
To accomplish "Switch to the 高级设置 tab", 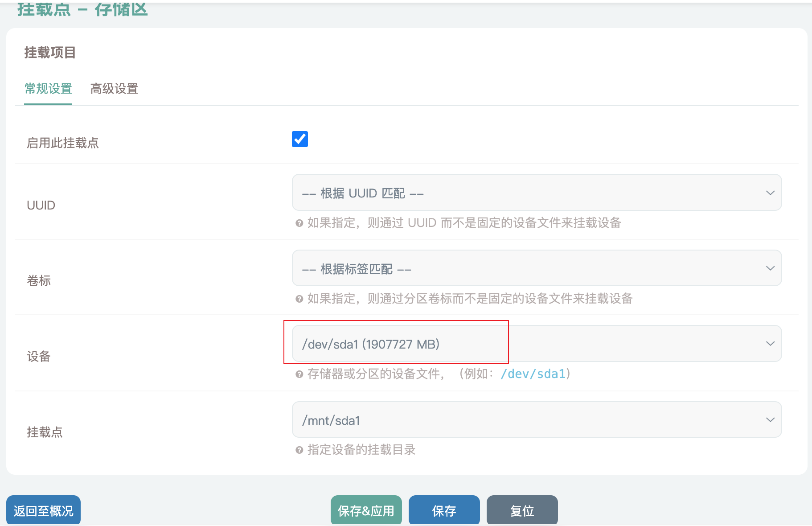I will (x=114, y=89).
